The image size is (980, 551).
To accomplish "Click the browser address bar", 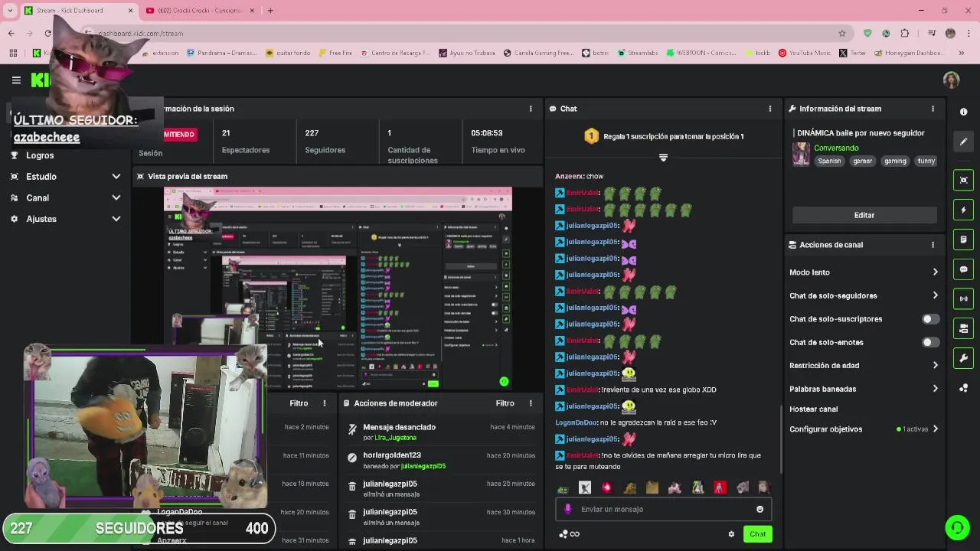I will (x=459, y=34).
